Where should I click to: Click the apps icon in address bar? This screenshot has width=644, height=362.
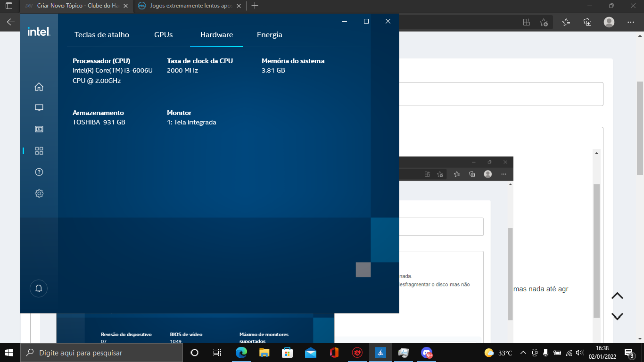click(527, 22)
